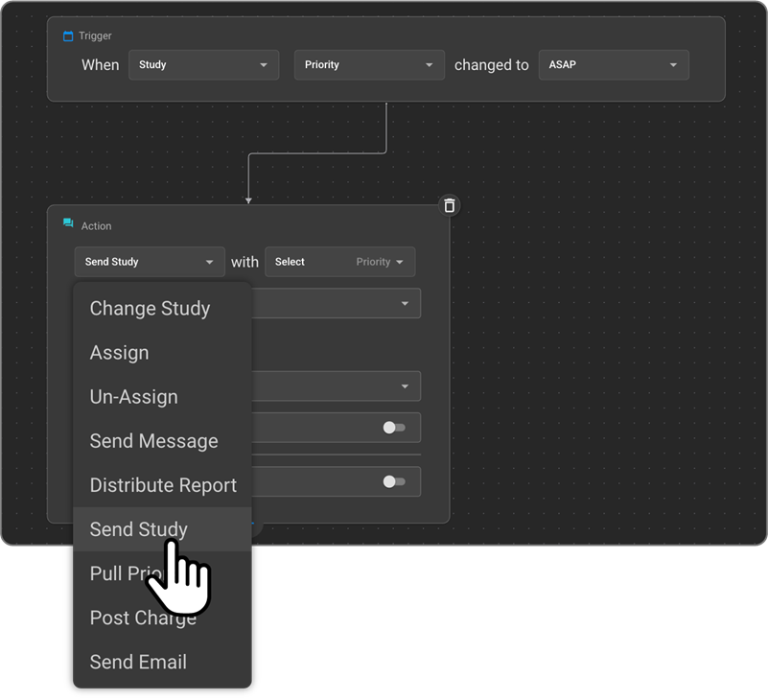Click the trash delete icon on Action card
Screen dimensions: 768x700
[449, 205]
